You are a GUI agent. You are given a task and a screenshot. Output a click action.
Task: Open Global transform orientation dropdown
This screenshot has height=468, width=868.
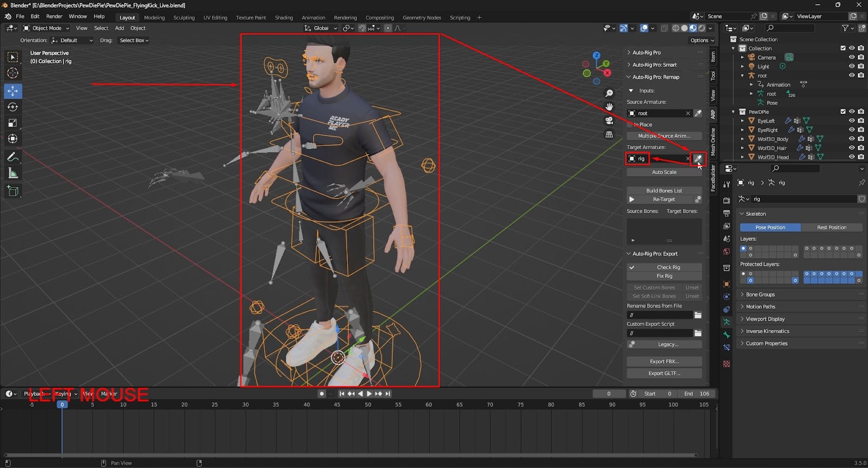(x=321, y=28)
